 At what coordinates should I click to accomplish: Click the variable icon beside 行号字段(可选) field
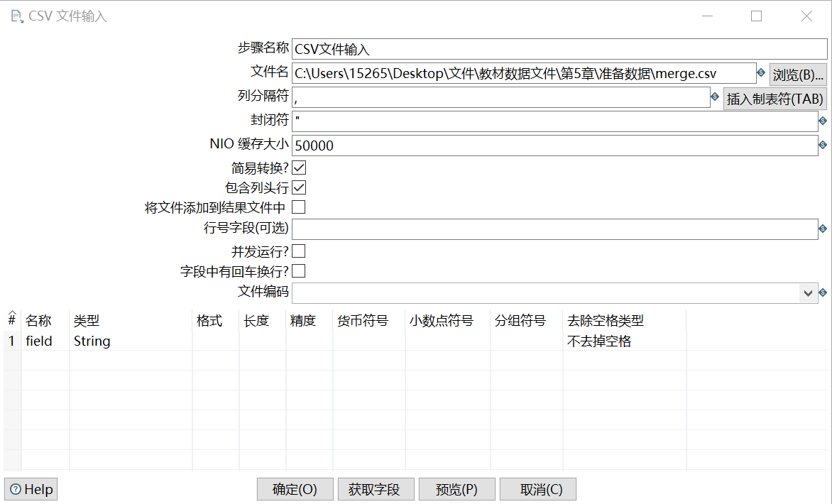(823, 229)
